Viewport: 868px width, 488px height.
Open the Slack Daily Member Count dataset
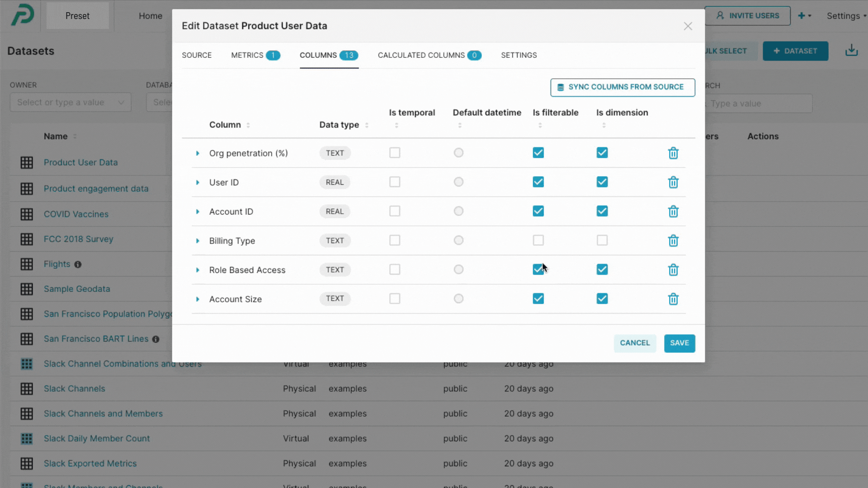(96, 438)
